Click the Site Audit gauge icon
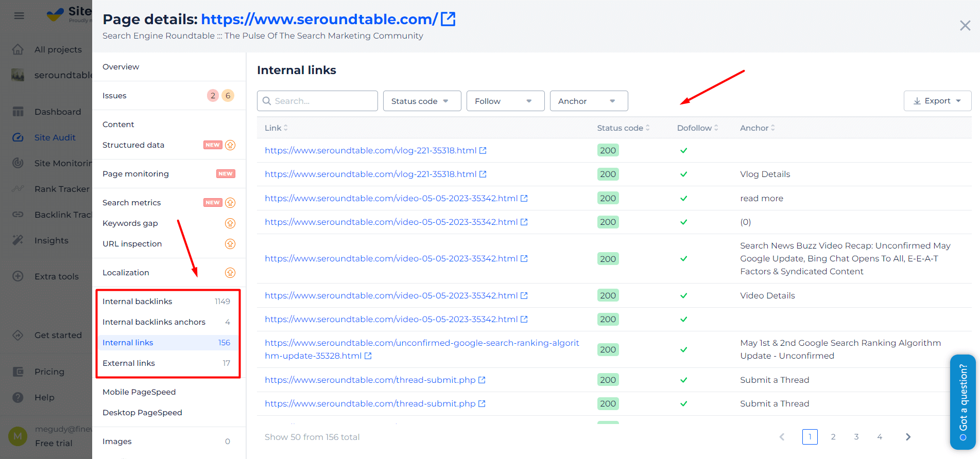980x459 pixels. tap(18, 137)
